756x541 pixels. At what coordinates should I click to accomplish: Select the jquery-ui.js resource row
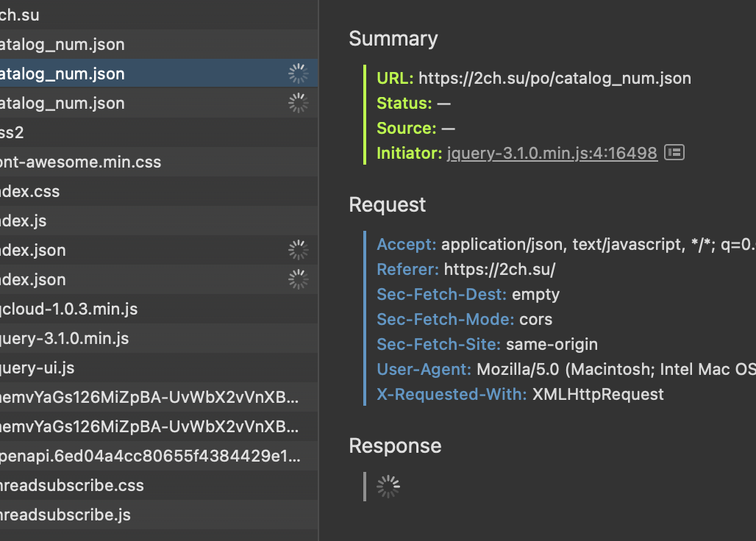pyautogui.click(x=37, y=368)
